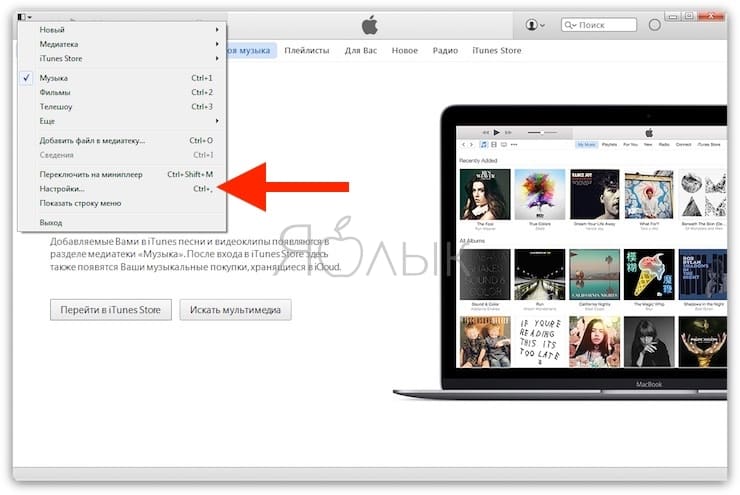The image size is (740, 495).
Task: Click play button in MacBook iTunes image
Action: coord(496,133)
